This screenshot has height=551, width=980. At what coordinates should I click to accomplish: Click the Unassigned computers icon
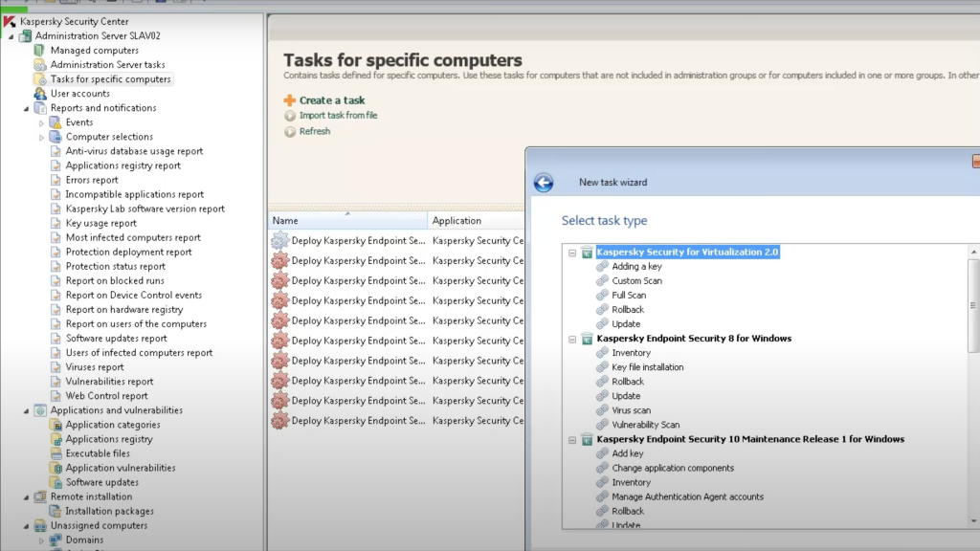pos(40,525)
